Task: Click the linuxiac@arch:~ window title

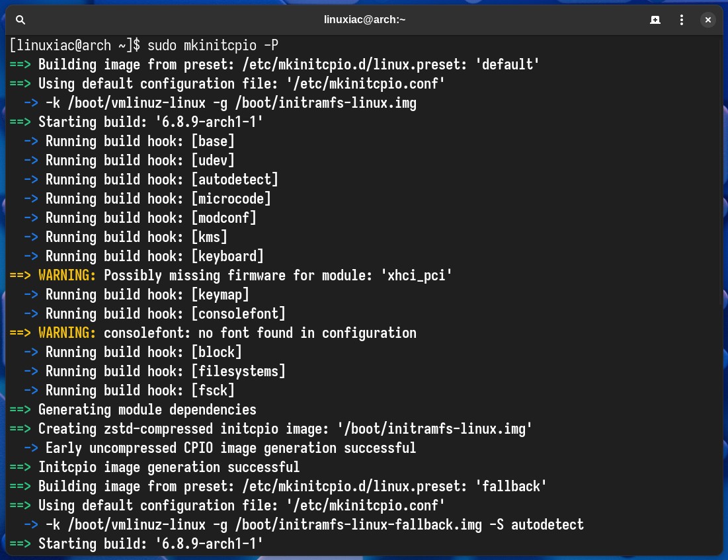Action: pos(364,19)
